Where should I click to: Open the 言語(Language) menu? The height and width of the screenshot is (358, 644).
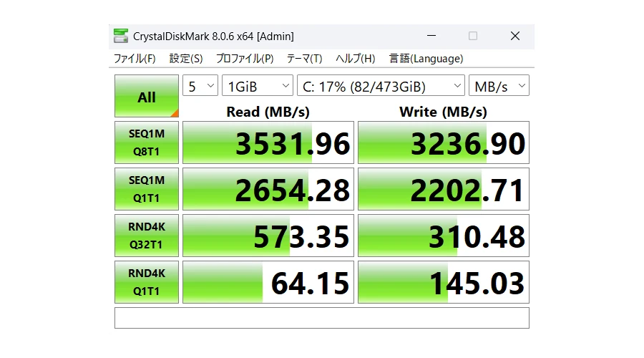(426, 59)
